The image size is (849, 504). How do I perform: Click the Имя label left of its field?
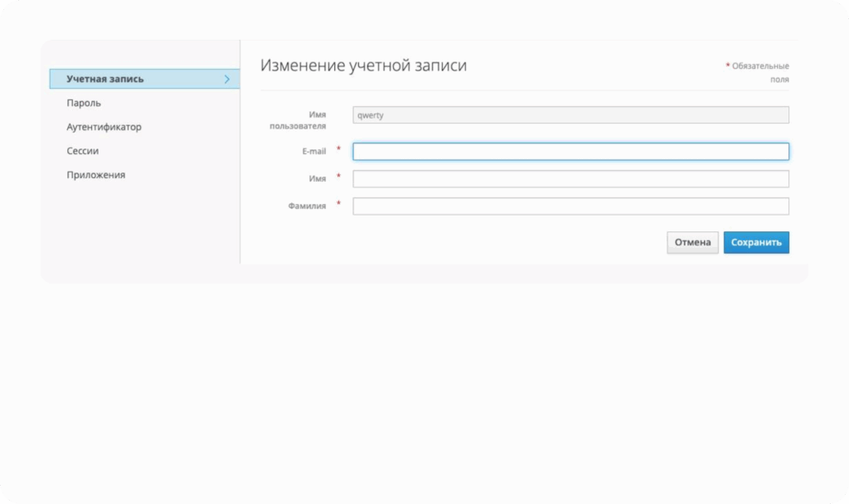coord(317,179)
